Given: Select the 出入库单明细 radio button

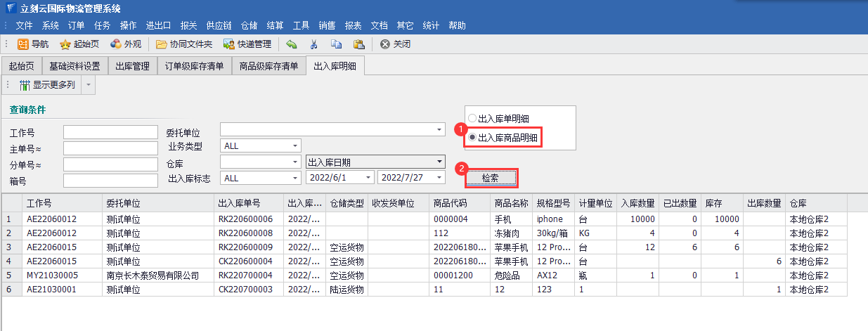Looking at the screenshot, I should click(472, 118).
